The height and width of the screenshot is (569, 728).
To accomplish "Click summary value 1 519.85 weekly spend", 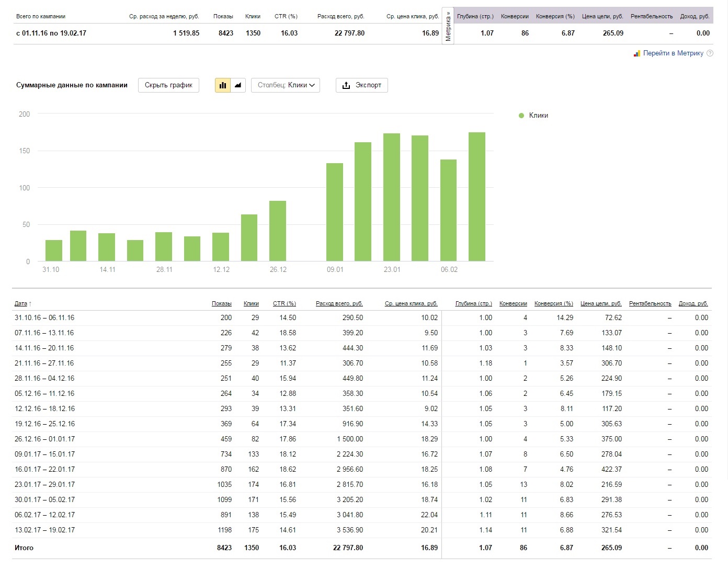I will 186,33.
